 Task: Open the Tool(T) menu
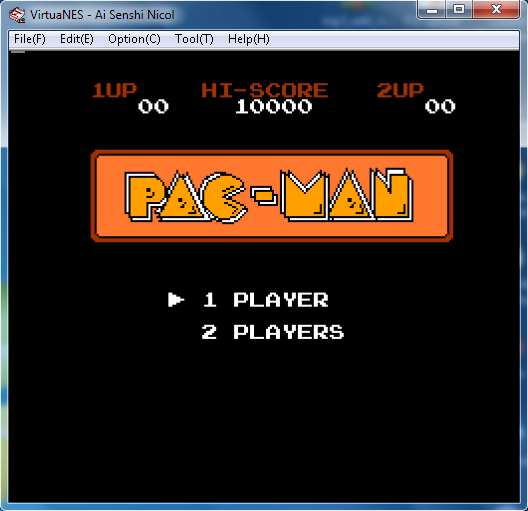click(194, 39)
